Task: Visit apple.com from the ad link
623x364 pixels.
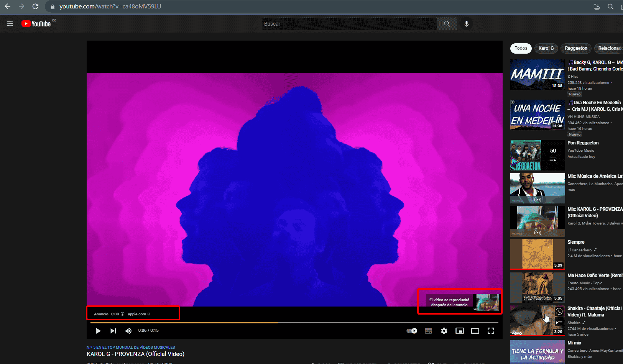Action: tap(138, 313)
